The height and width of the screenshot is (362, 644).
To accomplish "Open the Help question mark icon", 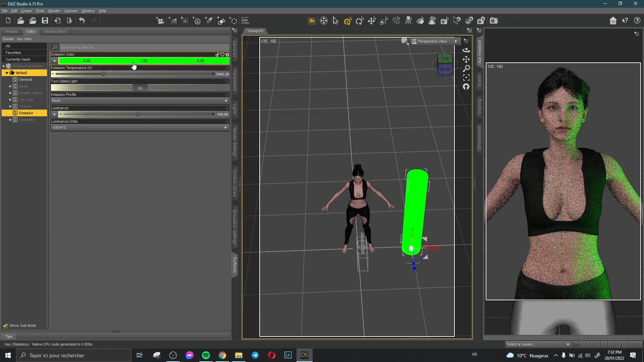I will (x=637, y=21).
